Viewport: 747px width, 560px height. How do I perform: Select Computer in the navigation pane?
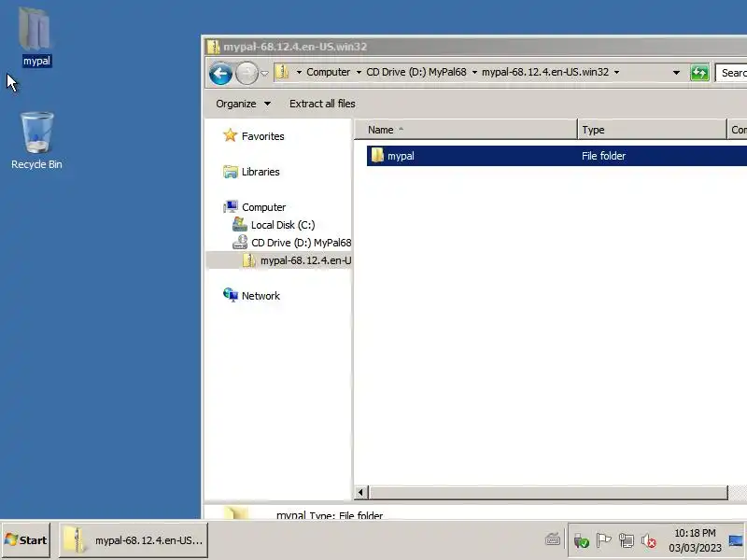263,207
